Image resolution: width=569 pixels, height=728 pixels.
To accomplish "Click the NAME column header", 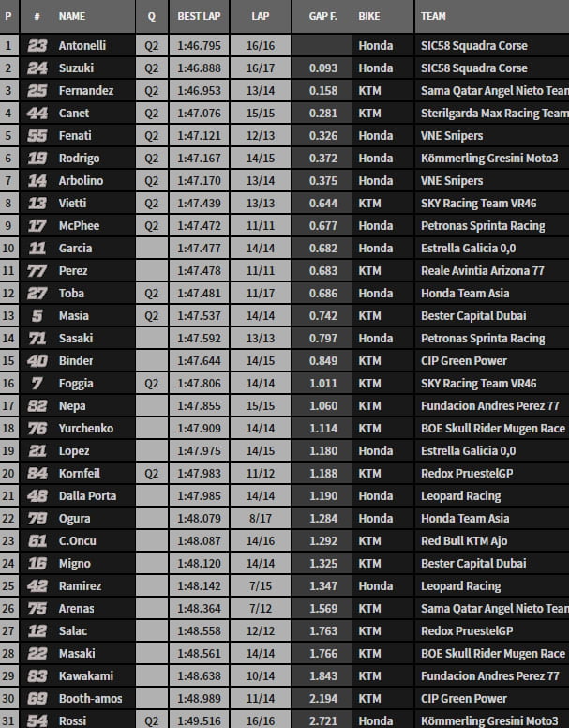I will click(72, 17).
